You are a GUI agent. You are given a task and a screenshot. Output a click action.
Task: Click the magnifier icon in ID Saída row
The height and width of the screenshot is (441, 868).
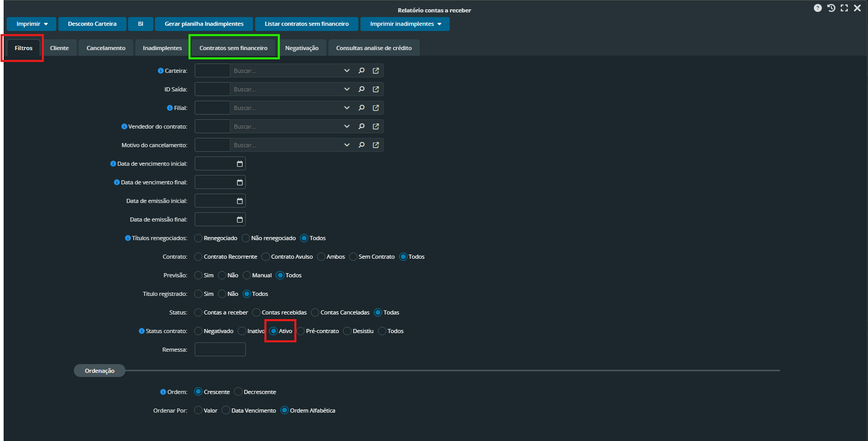361,89
